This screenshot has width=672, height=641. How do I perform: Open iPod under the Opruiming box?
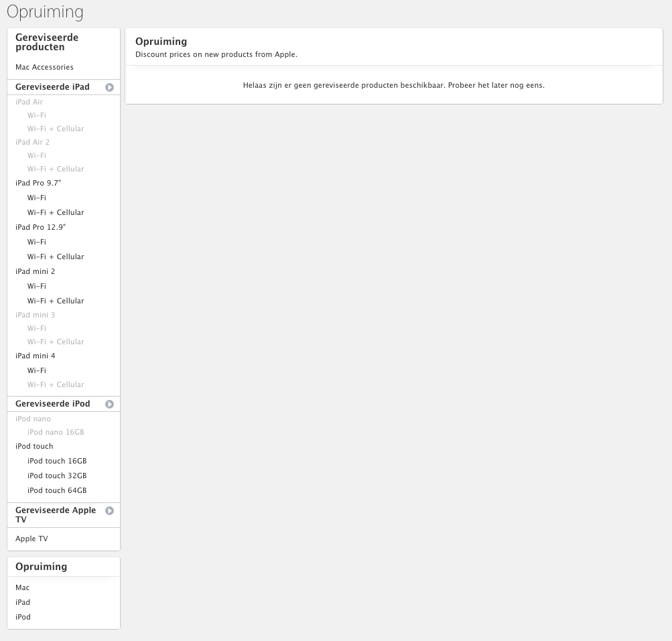[23, 617]
